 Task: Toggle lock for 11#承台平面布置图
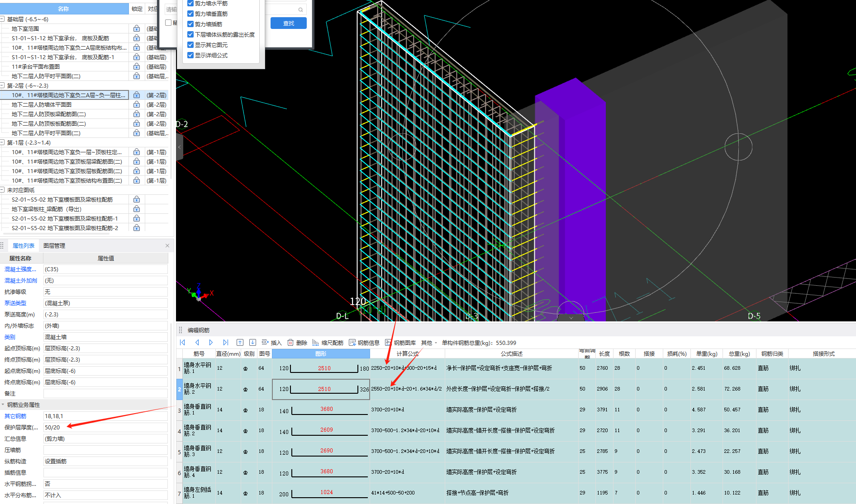tap(137, 66)
